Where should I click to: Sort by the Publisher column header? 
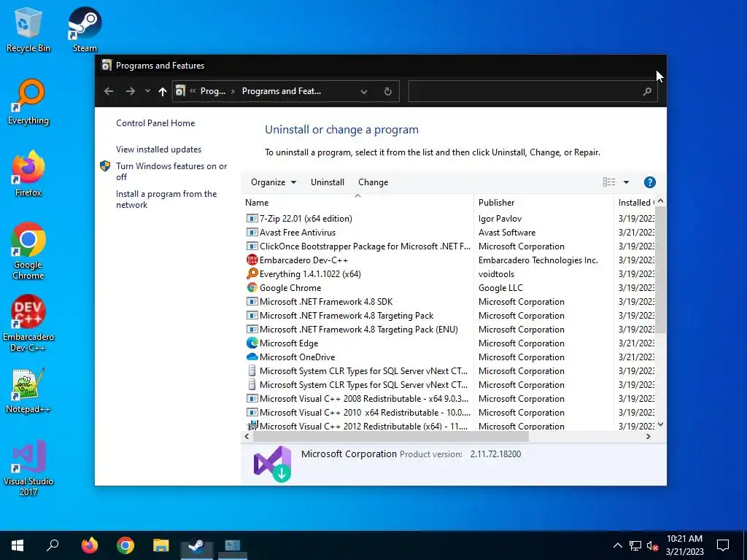click(543, 203)
